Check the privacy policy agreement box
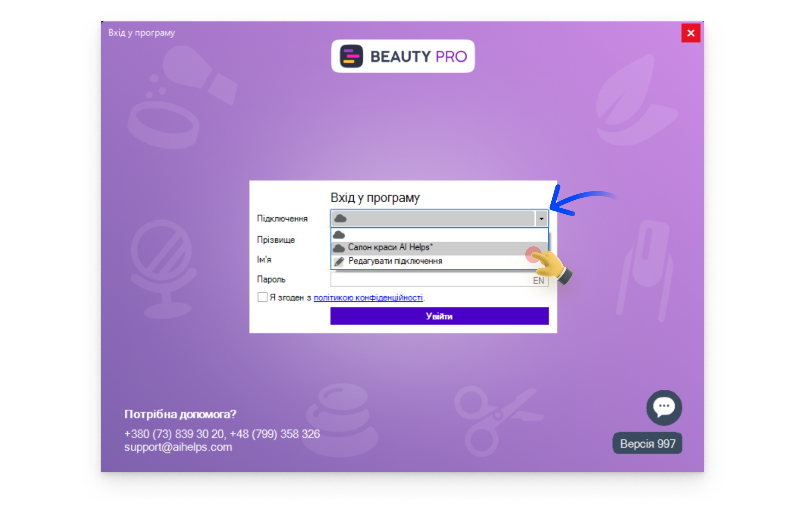Image resolution: width=812 pixels, height=508 pixels. [x=262, y=297]
